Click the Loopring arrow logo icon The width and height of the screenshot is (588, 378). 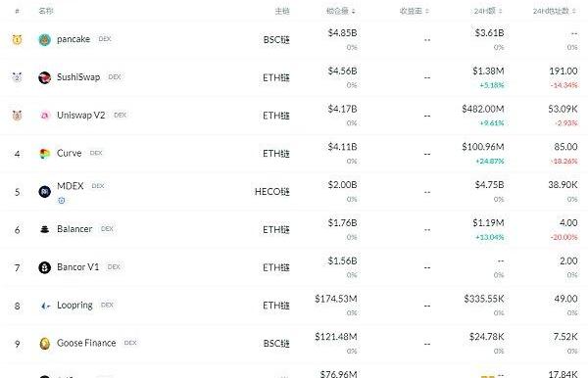[45, 306]
